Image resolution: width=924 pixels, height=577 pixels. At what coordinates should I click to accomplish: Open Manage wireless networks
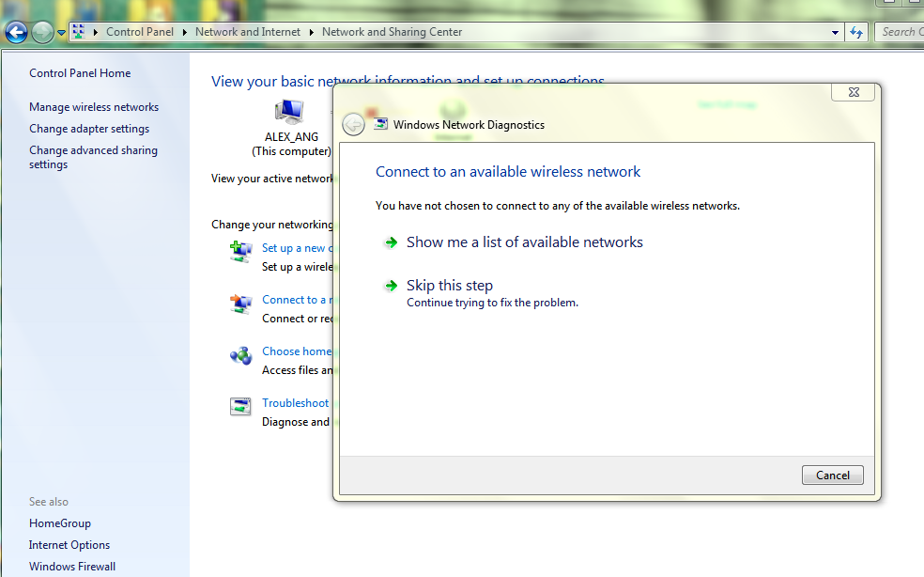point(94,107)
